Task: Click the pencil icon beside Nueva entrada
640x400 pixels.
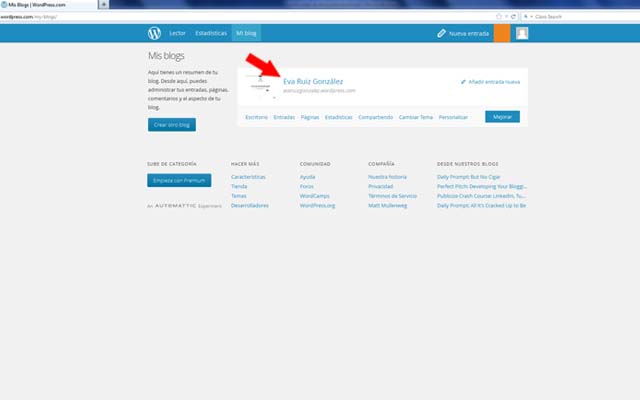Action: click(441, 33)
